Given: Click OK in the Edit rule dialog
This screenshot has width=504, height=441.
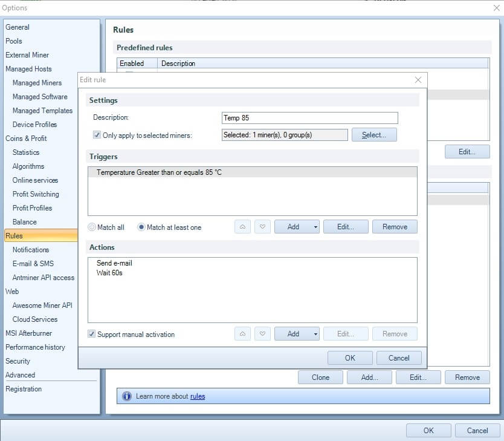Looking at the screenshot, I should pos(350,358).
